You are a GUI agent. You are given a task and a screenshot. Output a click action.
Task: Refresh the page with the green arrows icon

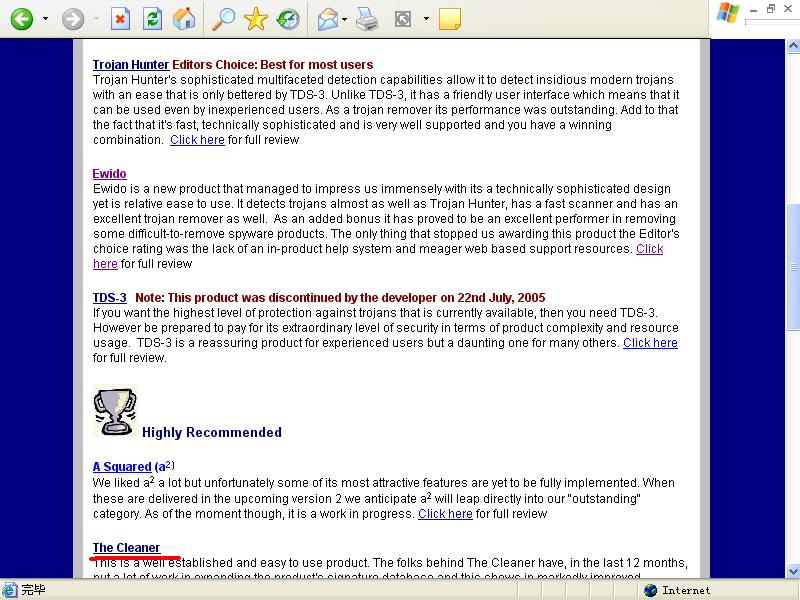152,19
